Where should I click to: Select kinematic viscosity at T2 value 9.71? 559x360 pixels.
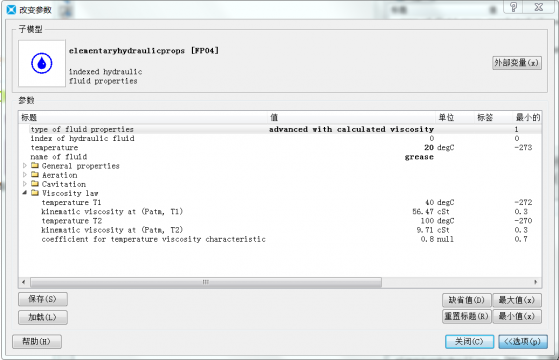click(x=425, y=230)
